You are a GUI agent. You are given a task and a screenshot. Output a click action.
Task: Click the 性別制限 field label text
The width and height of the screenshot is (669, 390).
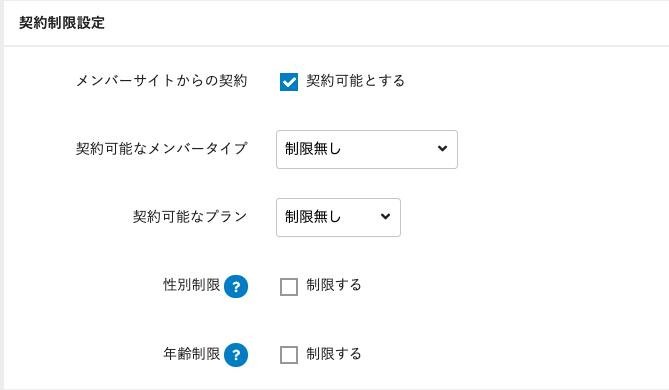192,285
